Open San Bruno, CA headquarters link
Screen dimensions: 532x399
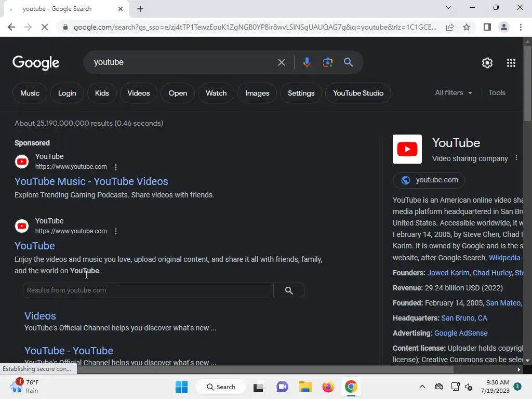[464, 318]
